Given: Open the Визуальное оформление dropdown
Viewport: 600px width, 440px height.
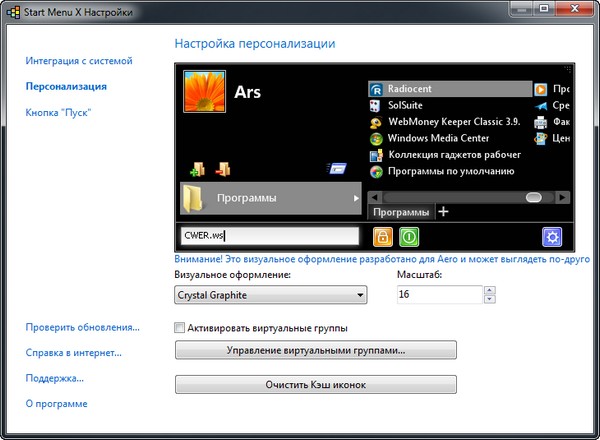Looking at the screenshot, I should click(x=271, y=295).
